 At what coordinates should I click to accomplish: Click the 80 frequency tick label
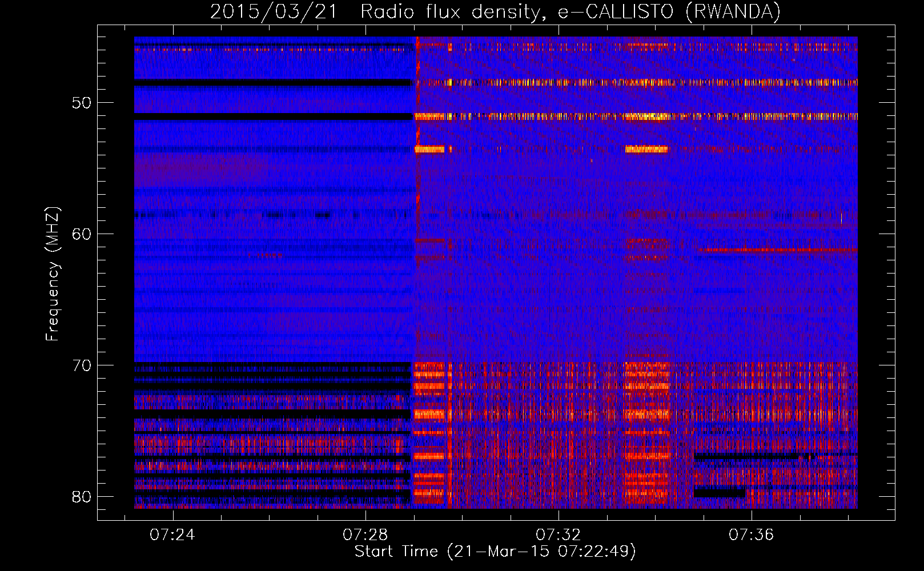pyautogui.click(x=82, y=497)
